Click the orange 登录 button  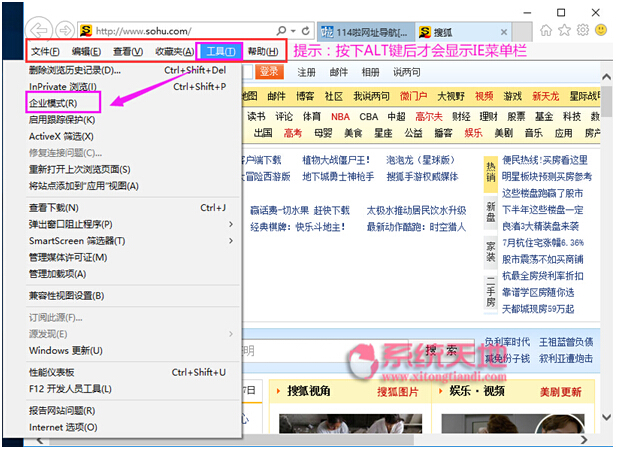(268, 72)
